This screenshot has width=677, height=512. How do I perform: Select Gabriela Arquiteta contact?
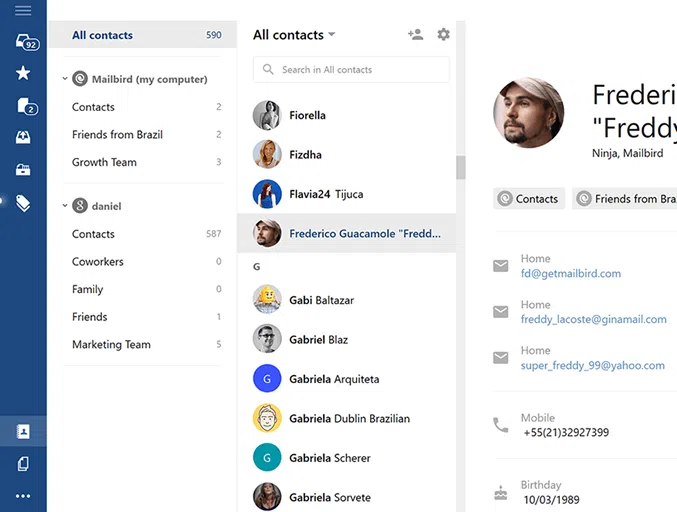[x=334, y=379]
